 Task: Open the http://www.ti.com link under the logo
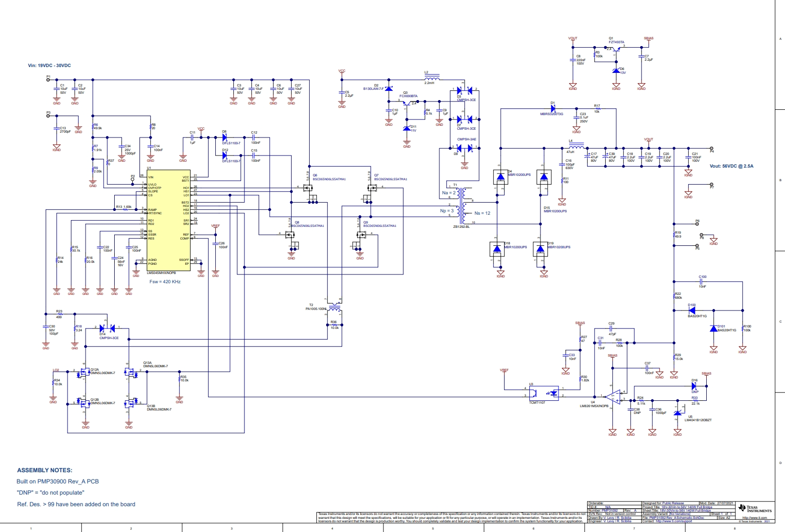754,518
